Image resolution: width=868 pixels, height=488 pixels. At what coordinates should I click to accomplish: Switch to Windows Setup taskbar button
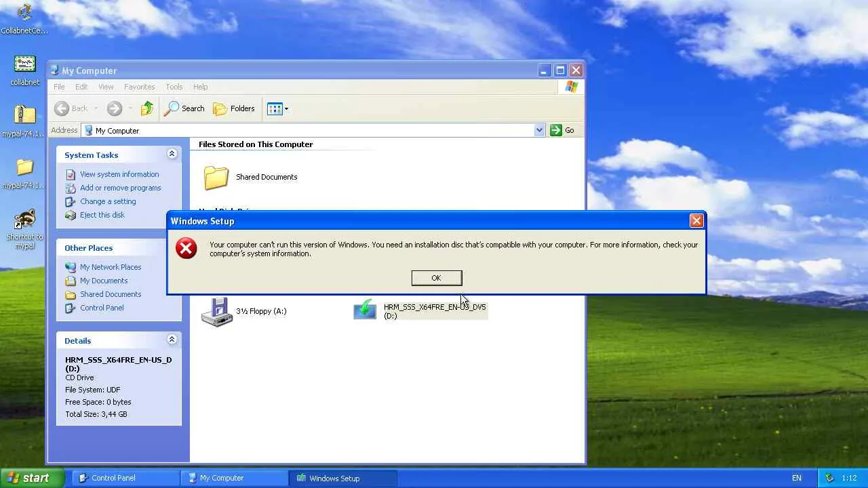[x=342, y=478]
